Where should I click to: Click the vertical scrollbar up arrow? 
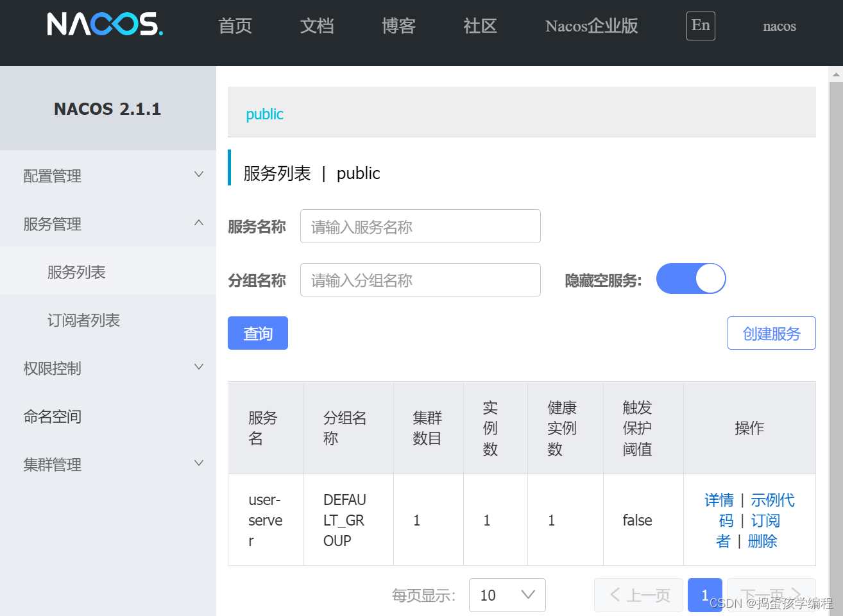click(x=836, y=74)
